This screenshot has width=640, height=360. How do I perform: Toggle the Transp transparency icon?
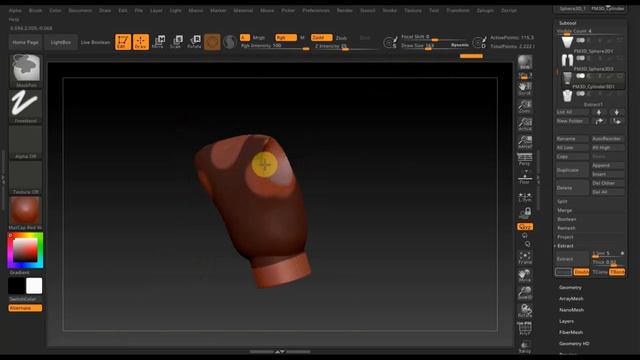click(x=525, y=346)
